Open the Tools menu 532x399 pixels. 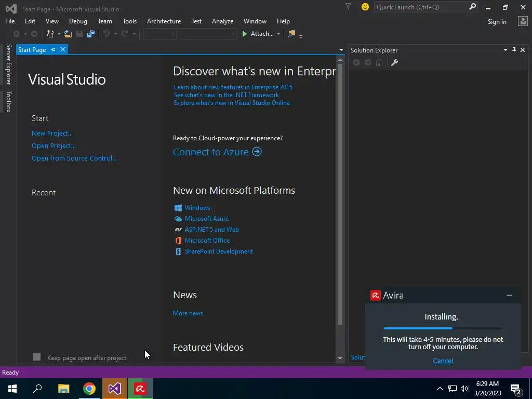[129, 21]
